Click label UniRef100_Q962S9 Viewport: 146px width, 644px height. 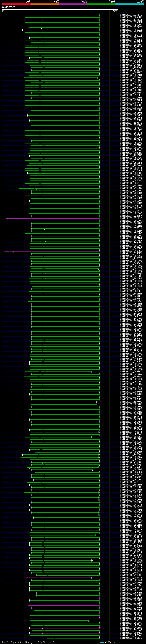(x=131, y=188)
